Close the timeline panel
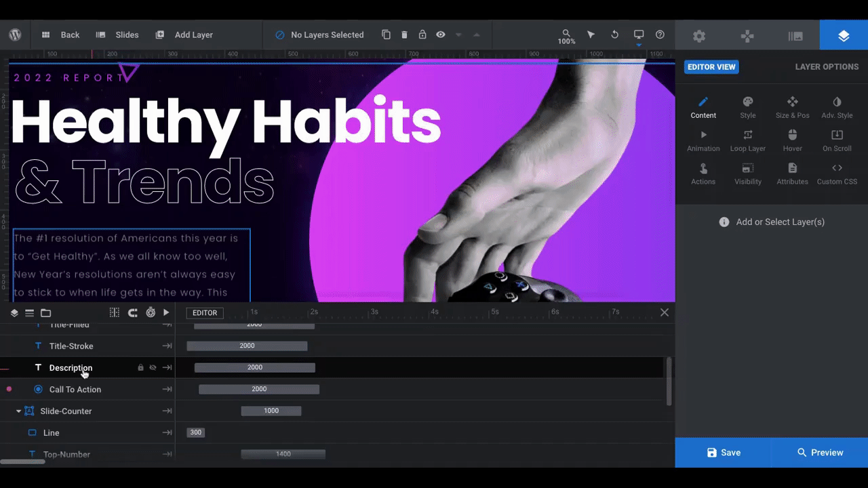Image resolution: width=868 pixels, height=488 pixels. click(665, 312)
